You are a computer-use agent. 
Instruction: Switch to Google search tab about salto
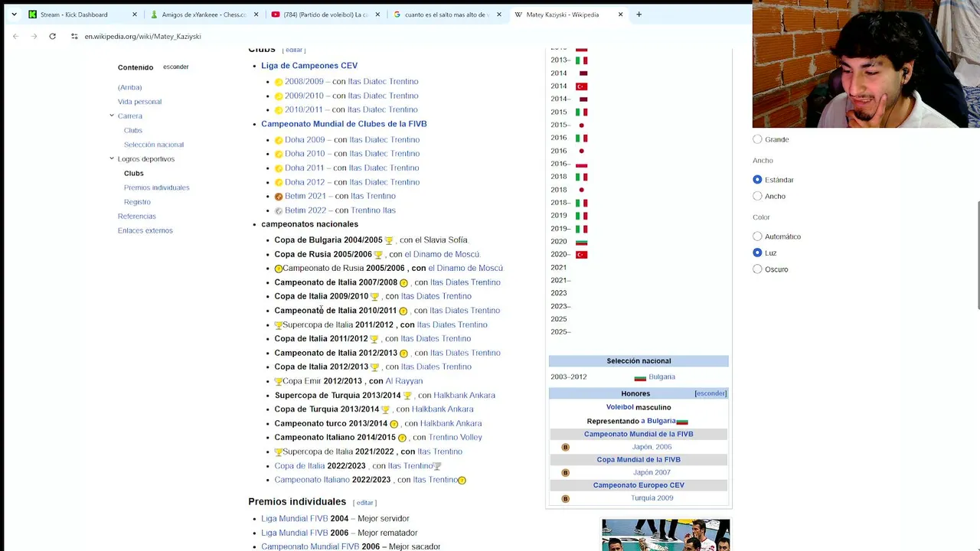tap(446, 14)
